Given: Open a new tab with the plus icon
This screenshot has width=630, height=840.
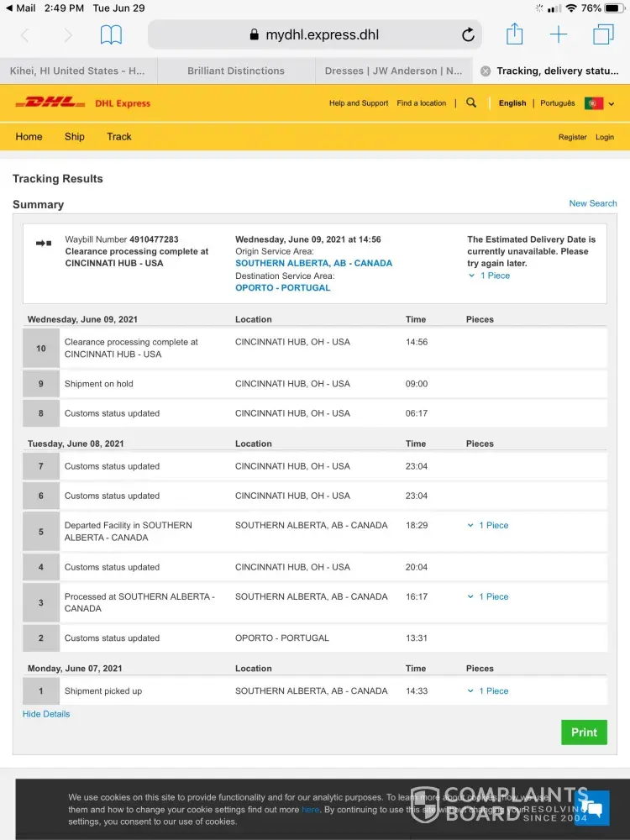Looking at the screenshot, I should (559, 34).
